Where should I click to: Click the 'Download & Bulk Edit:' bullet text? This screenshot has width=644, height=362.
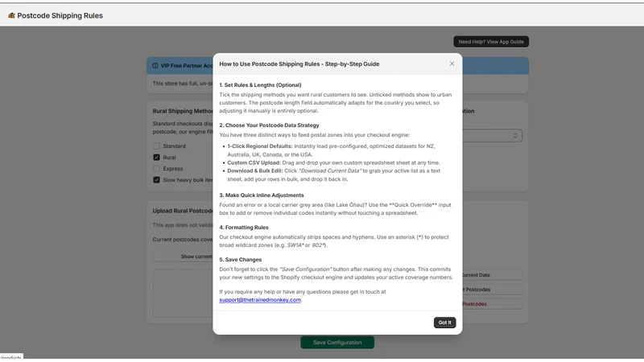click(x=255, y=171)
